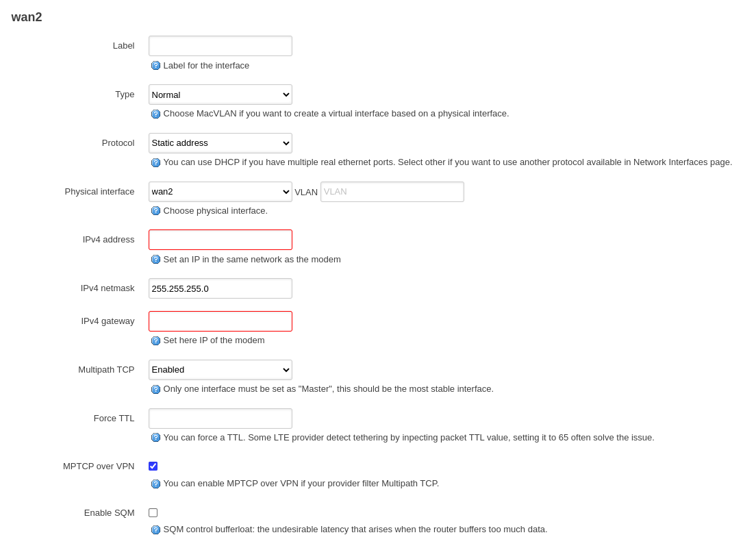Open the Protocol dropdown set to Static address

pos(220,143)
